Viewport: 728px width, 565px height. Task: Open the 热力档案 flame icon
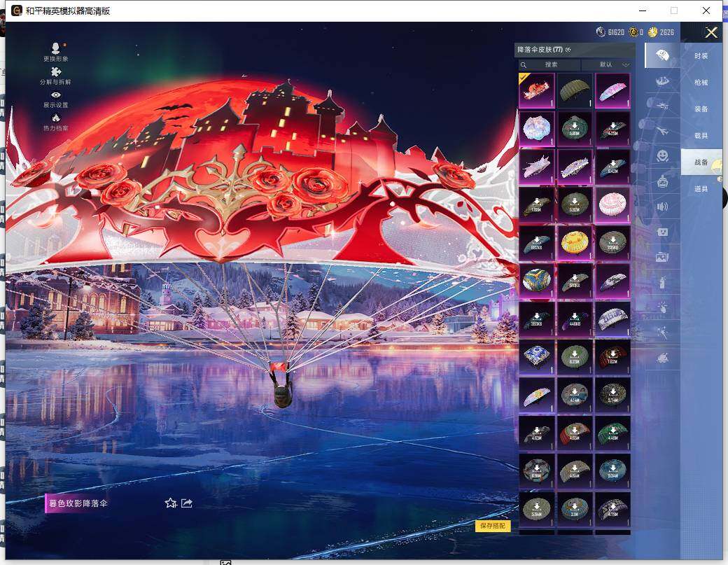pos(56,118)
